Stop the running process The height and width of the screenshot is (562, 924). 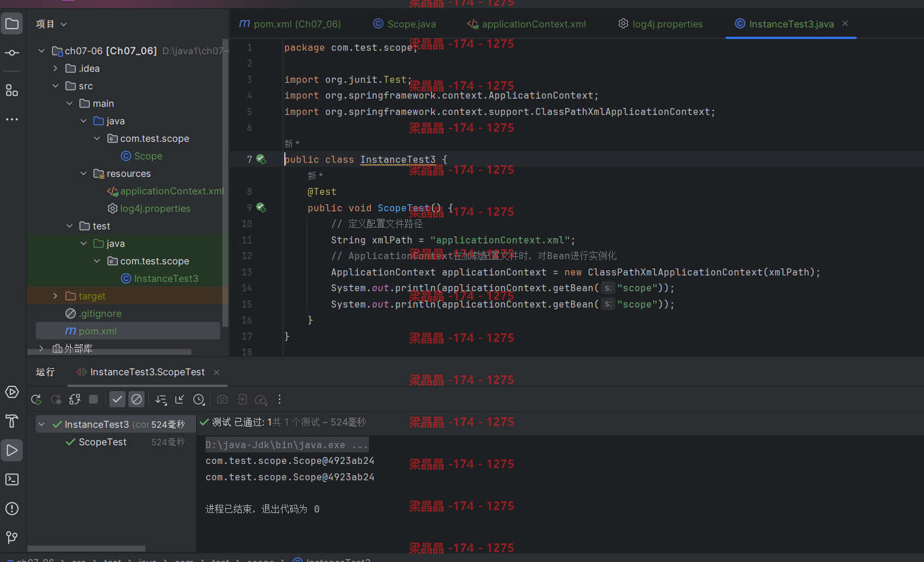93,399
